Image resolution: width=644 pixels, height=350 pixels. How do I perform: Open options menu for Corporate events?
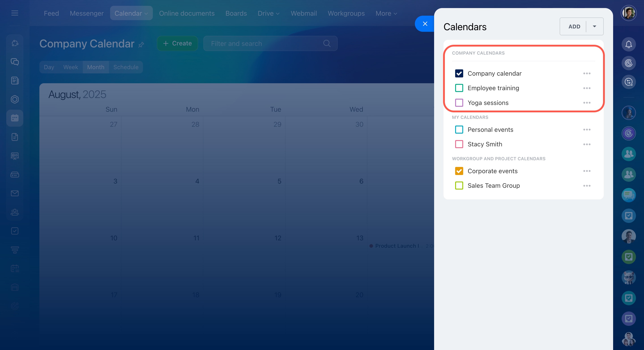coord(586,171)
